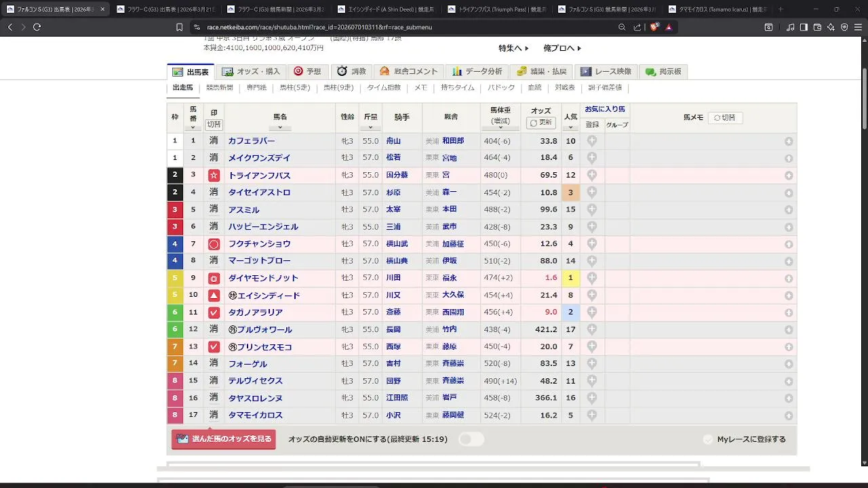Toggle the 消 mark for マーゴットブロー
868x488 pixels.
point(214,261)
